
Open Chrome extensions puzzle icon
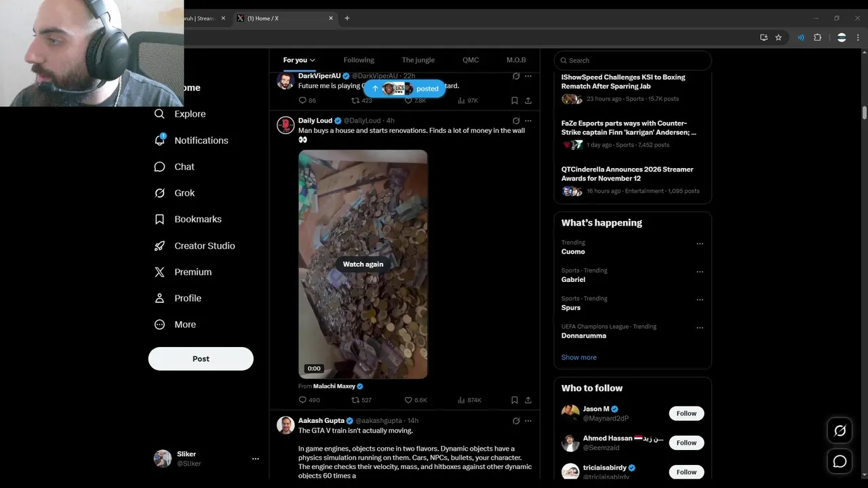point(817,38)
